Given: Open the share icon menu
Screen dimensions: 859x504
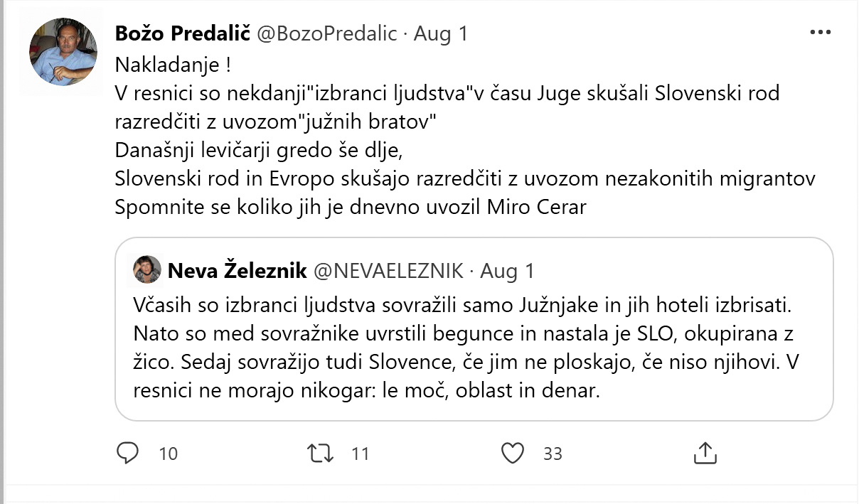Looking at the screenshot, I should coord(704,453).
